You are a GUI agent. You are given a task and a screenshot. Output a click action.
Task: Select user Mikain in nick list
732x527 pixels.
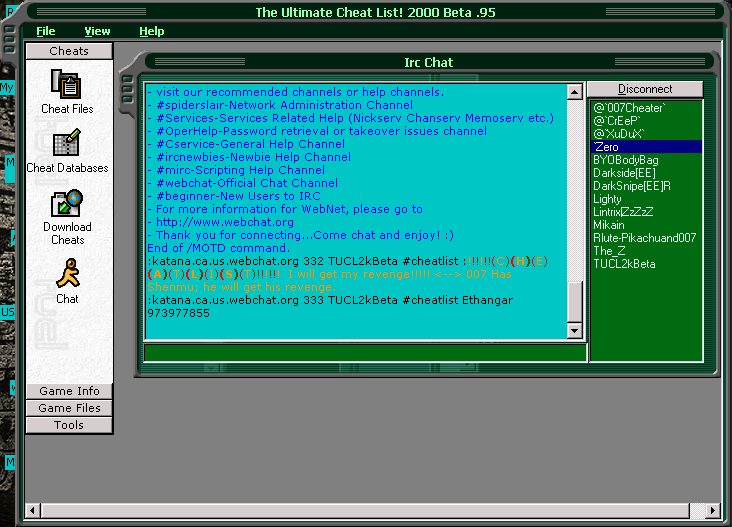click(x=647, y=225)
